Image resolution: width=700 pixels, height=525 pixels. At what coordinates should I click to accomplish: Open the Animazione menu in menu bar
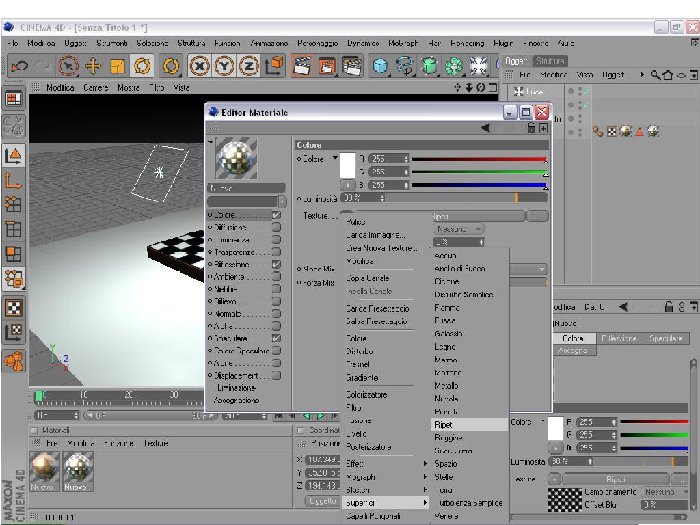click(269, 43)
